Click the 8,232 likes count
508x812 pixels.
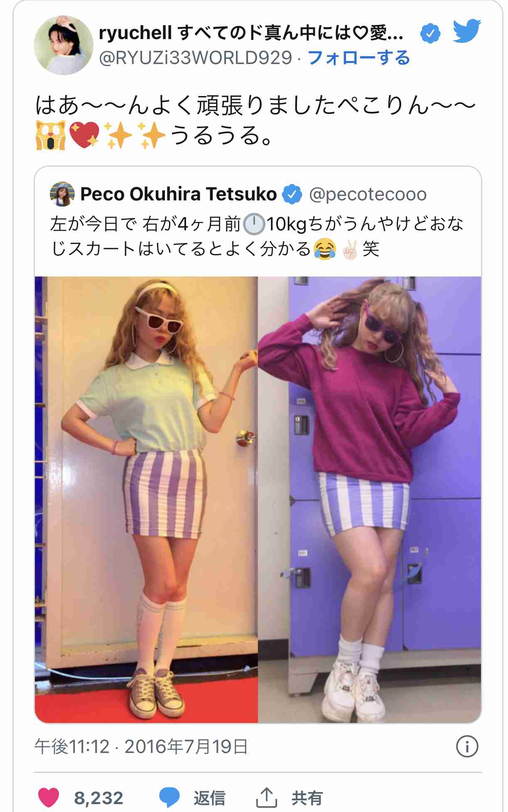click(x=98, y=798)
